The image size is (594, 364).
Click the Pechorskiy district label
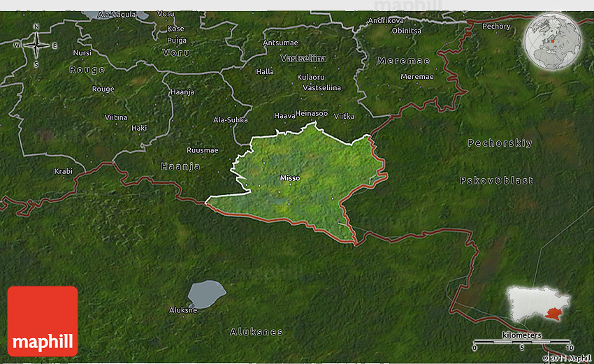pyautogui.click(x=500, y=143)
